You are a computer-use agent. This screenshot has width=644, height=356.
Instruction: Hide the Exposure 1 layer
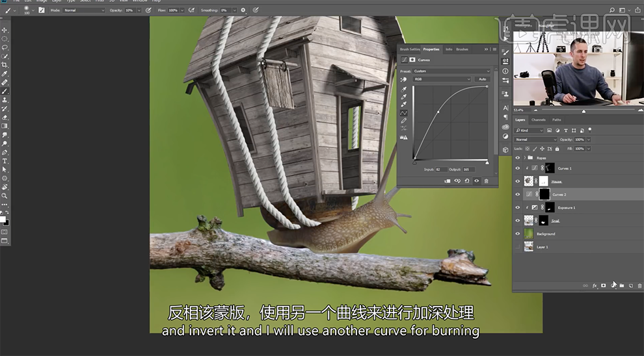pyautogui.click(x=518, y=207)
